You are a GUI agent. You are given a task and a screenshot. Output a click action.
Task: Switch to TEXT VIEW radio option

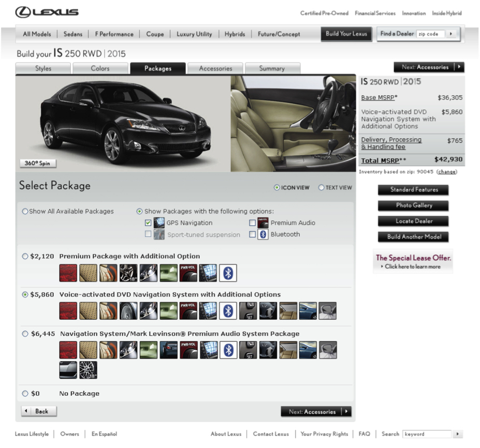(x=321, y=187)
